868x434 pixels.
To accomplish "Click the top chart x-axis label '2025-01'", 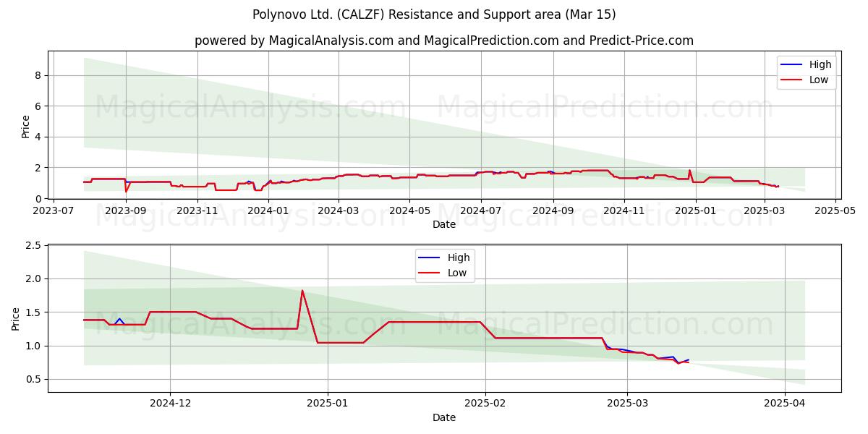I will point(694,211).
